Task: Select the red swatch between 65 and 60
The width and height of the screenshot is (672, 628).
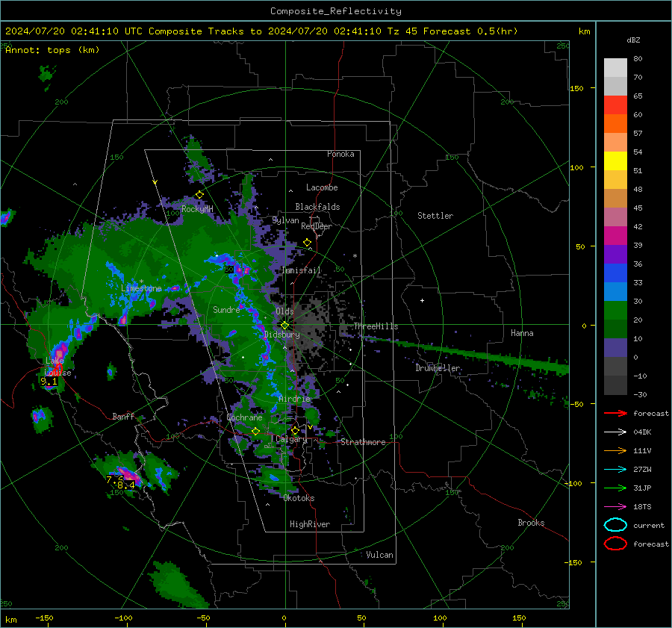Action: [x=615, y=105]
